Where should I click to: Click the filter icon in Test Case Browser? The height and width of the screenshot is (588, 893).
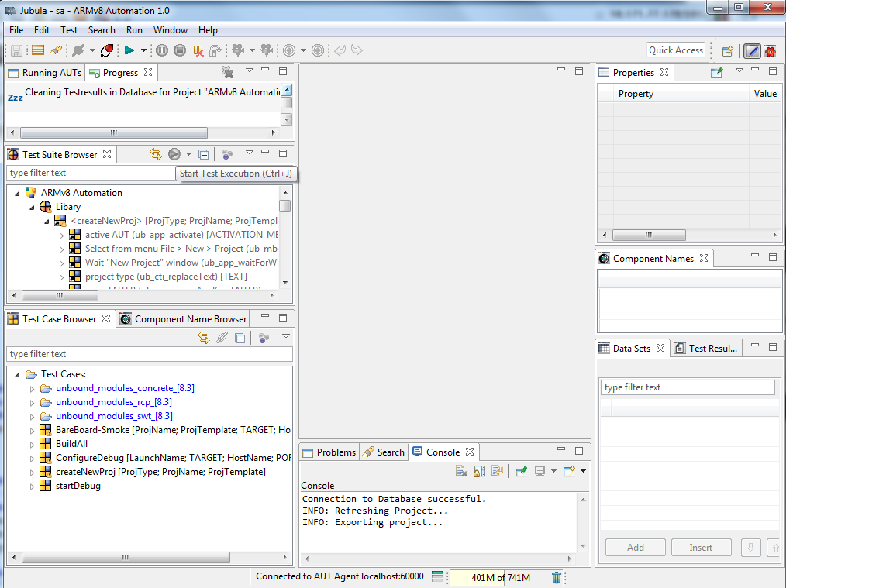[x=264, y=338]
